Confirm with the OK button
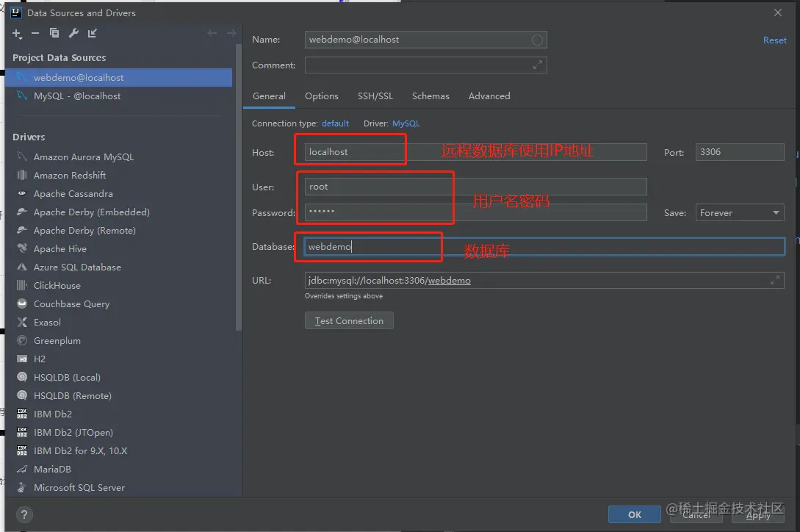Viewport: 800px width, 532px height. (634, 514)
